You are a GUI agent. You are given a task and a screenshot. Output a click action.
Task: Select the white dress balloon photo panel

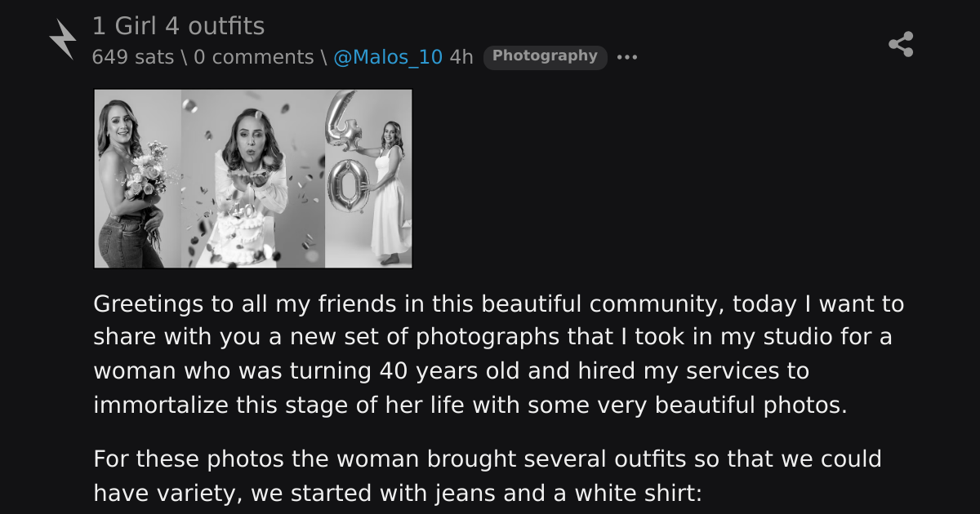click(x=368, y=179)
